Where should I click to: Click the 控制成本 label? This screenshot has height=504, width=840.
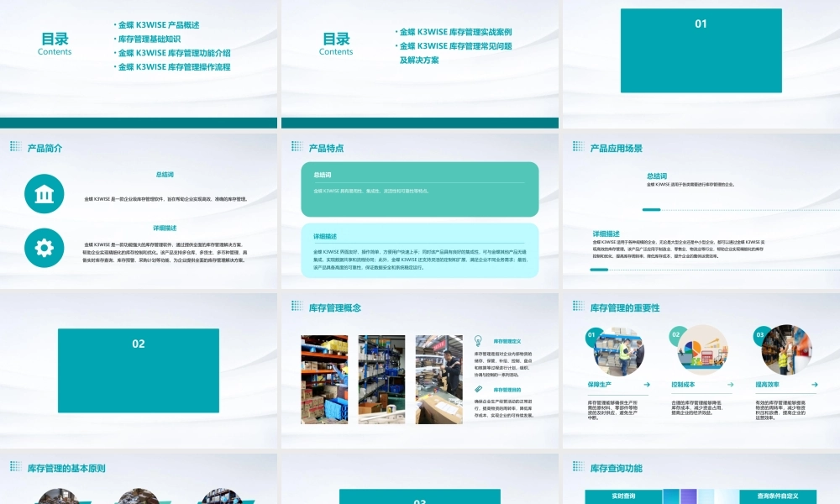coord(683,385)
